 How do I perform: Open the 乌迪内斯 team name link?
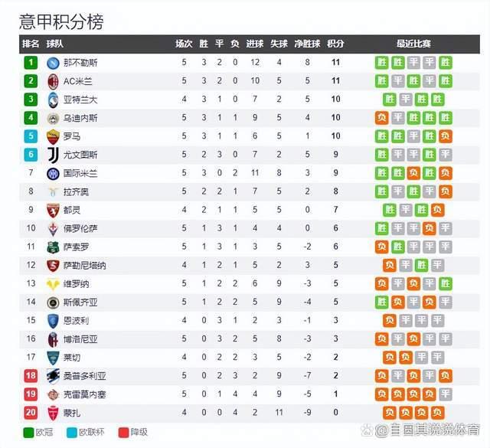tap(80, 118)
